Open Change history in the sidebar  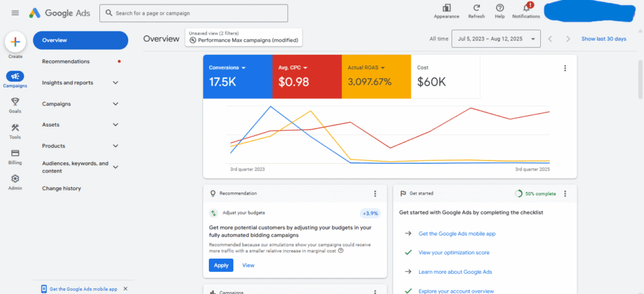click(62, 188)
